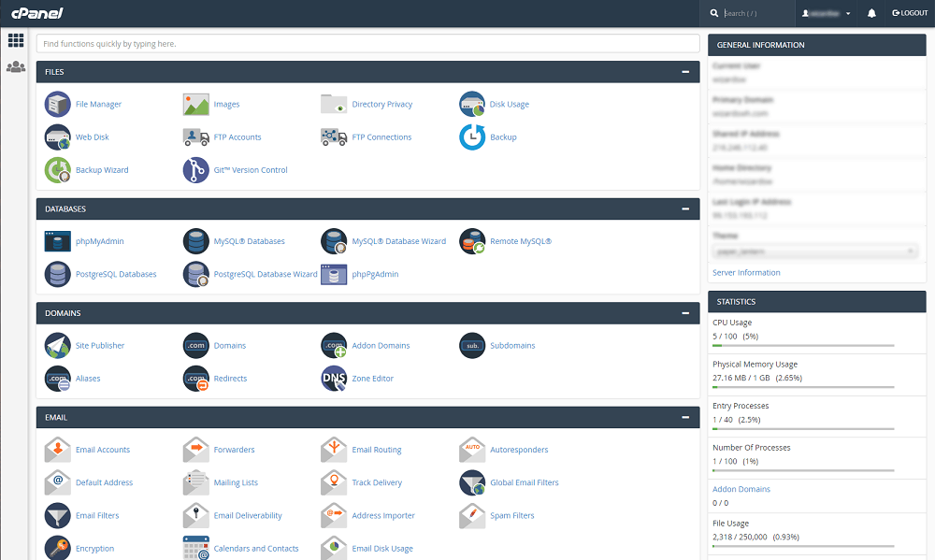935x560 pixels.
Task: Click the Home grid icon in sidebar
Action: tap(16, 40)
